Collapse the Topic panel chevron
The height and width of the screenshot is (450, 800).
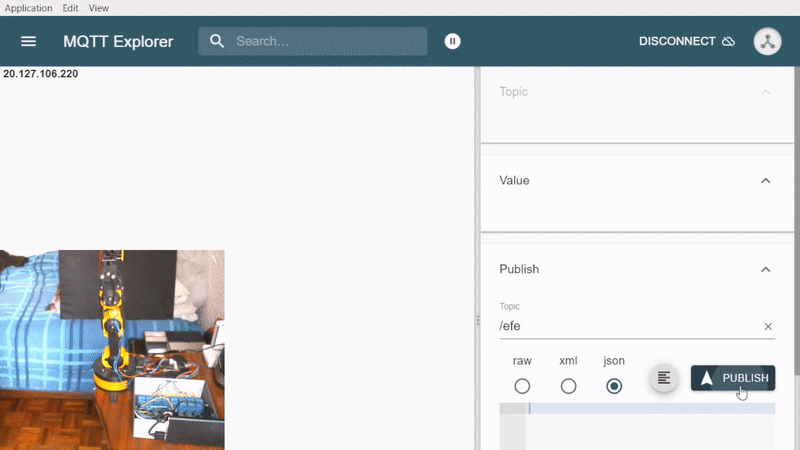pyautogui.click(x=765, y=92)
